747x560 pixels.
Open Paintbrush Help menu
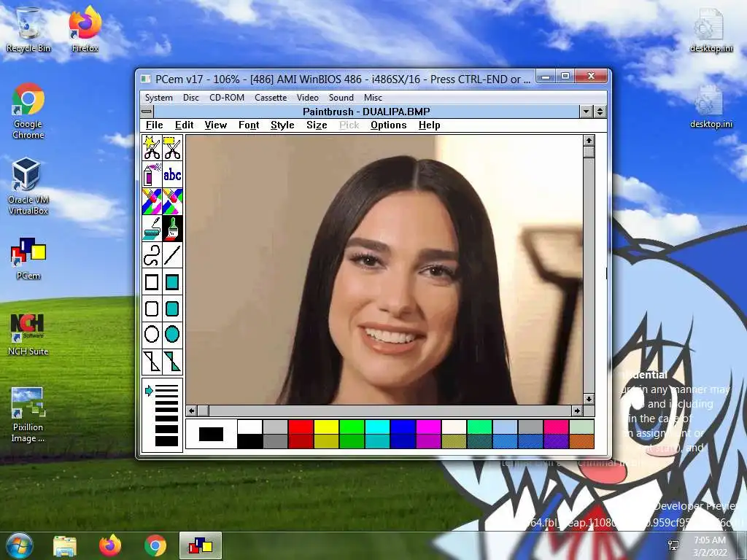(429, 125)
